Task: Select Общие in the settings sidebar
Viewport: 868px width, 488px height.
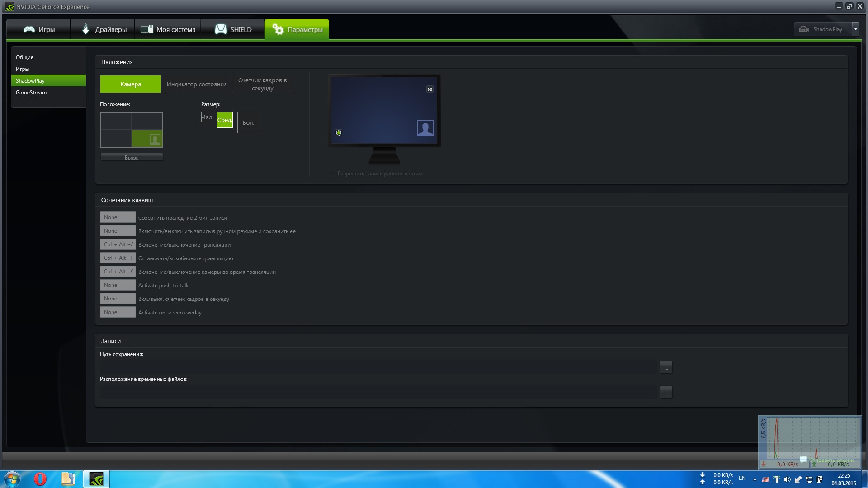Action: pos(24,57)
